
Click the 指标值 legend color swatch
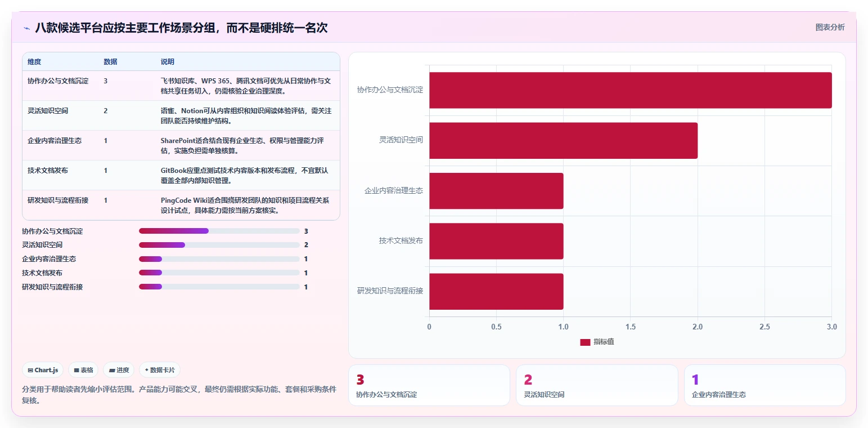pos(585,342)
